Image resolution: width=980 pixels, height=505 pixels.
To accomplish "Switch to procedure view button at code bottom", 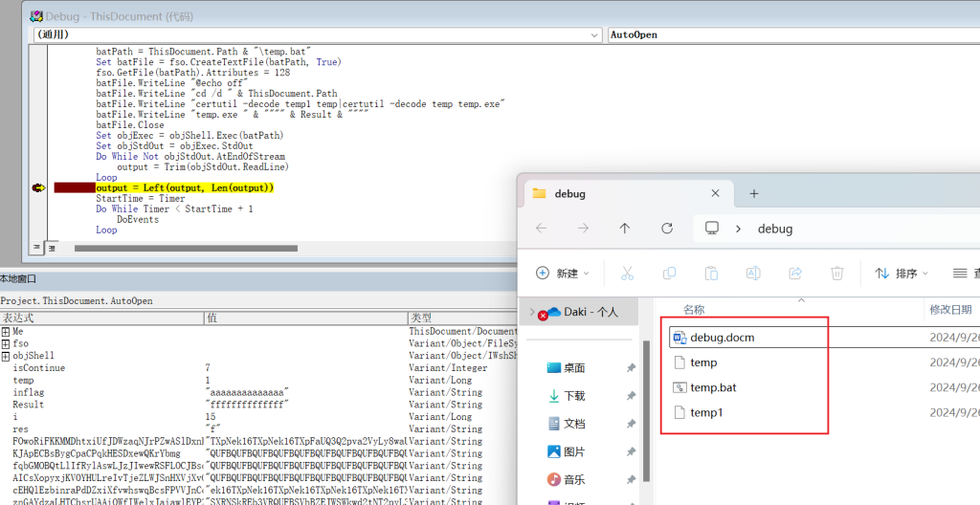I will point(37,248).
